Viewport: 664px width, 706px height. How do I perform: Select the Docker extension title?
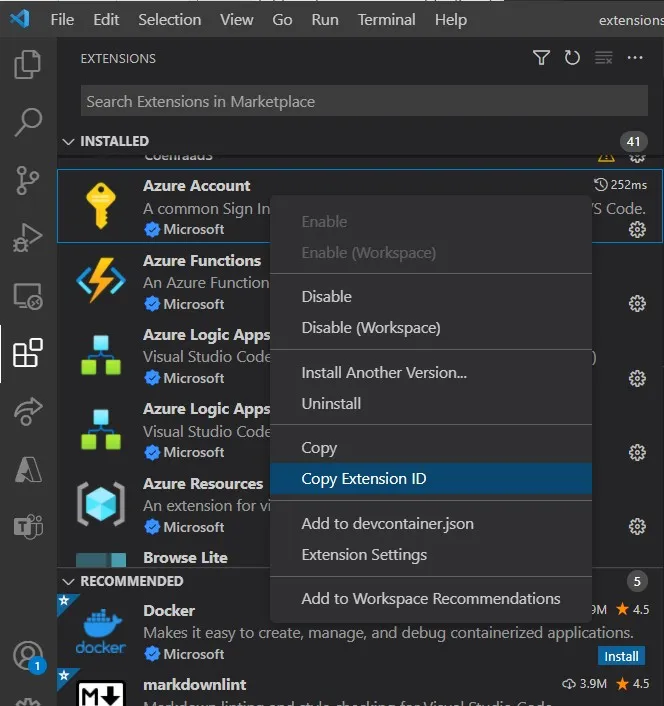[169, 611]
